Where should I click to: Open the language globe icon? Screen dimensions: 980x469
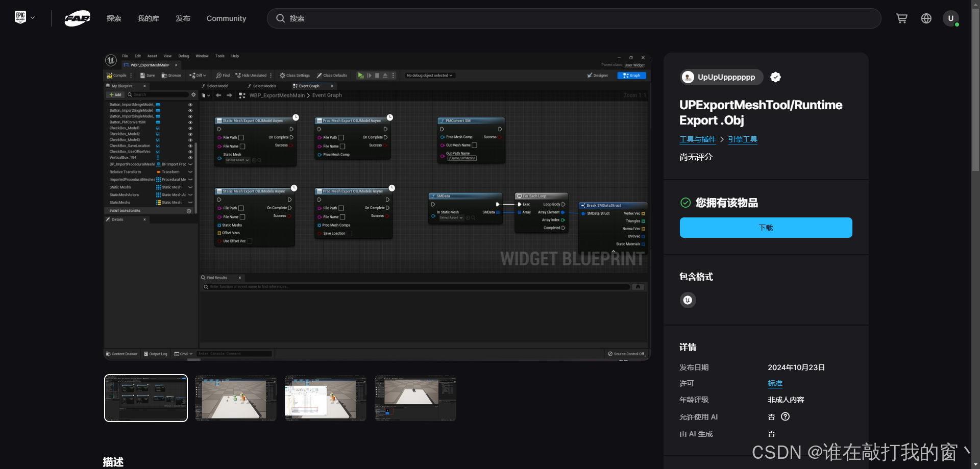[926, 18]
